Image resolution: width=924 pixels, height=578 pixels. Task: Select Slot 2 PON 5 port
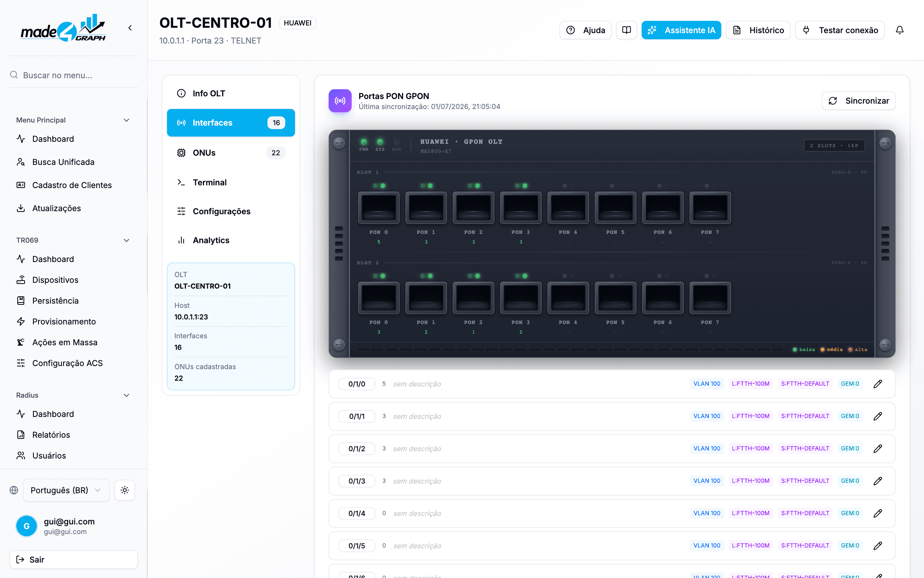616,298
